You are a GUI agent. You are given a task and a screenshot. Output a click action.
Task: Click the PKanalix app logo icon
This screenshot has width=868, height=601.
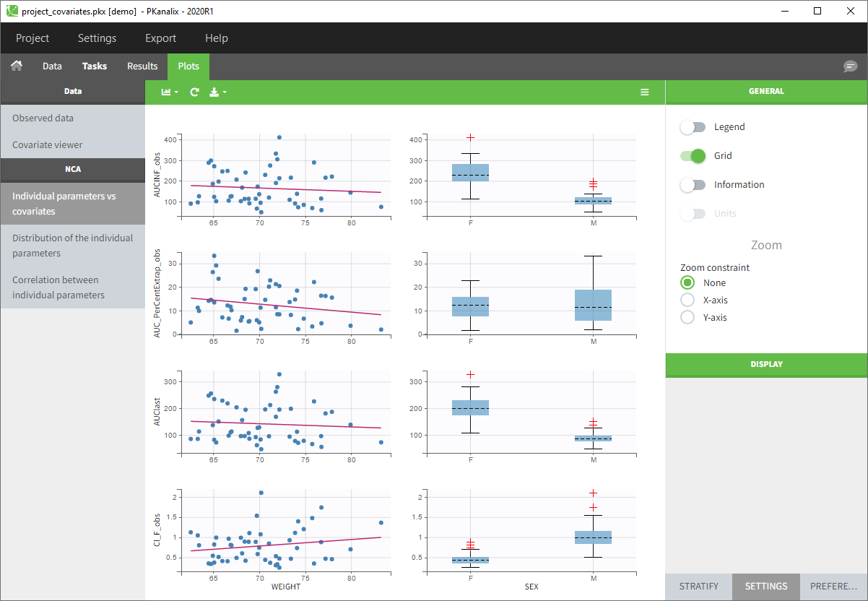pyautogui.click(x=12, y=12)
